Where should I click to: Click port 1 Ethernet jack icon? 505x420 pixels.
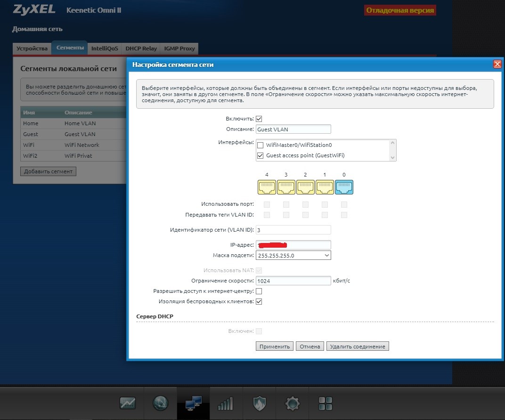tap(325, 187)
